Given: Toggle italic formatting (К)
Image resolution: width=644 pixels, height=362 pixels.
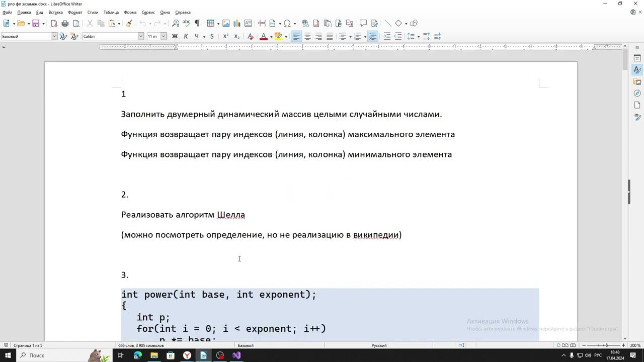Looking at the screenshot, I should (186, 36).
